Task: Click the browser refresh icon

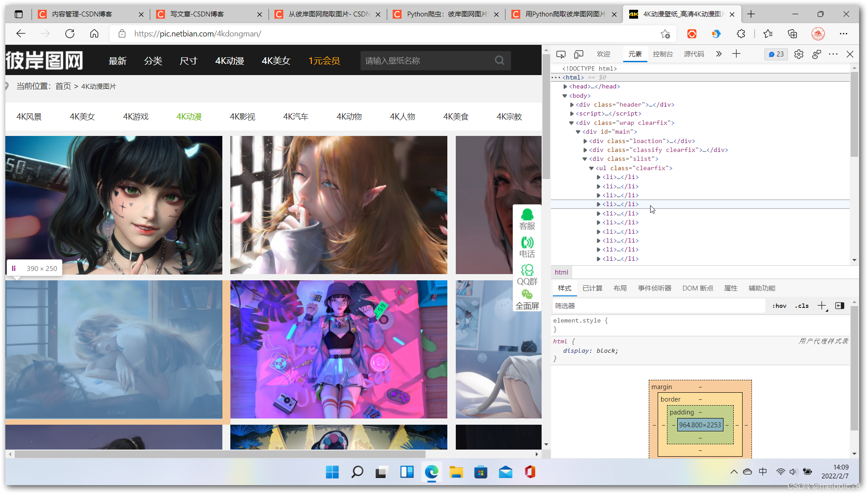Action: [x=70, y=34]
